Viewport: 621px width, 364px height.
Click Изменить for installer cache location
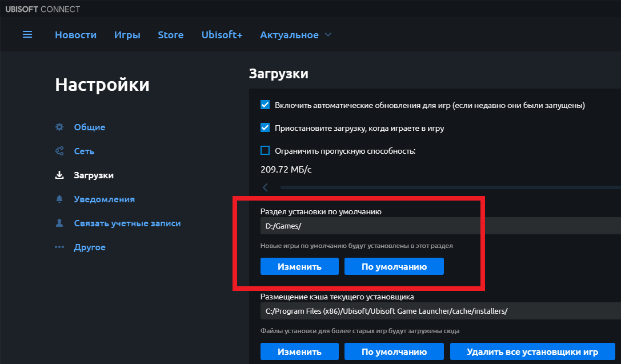[x=299, y=351]
